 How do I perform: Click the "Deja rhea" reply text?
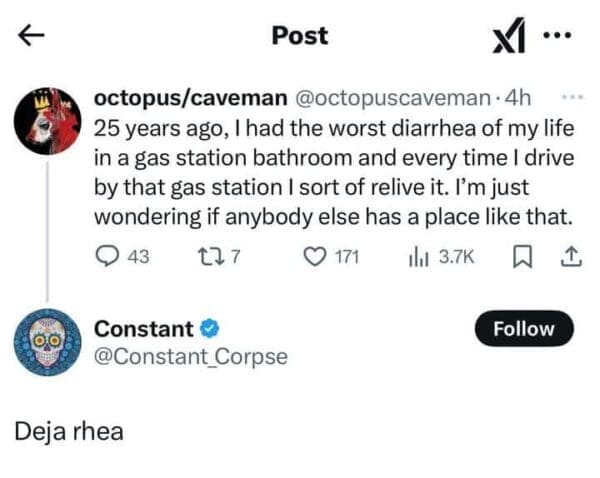pyautogui.click(x=69, y=432)
